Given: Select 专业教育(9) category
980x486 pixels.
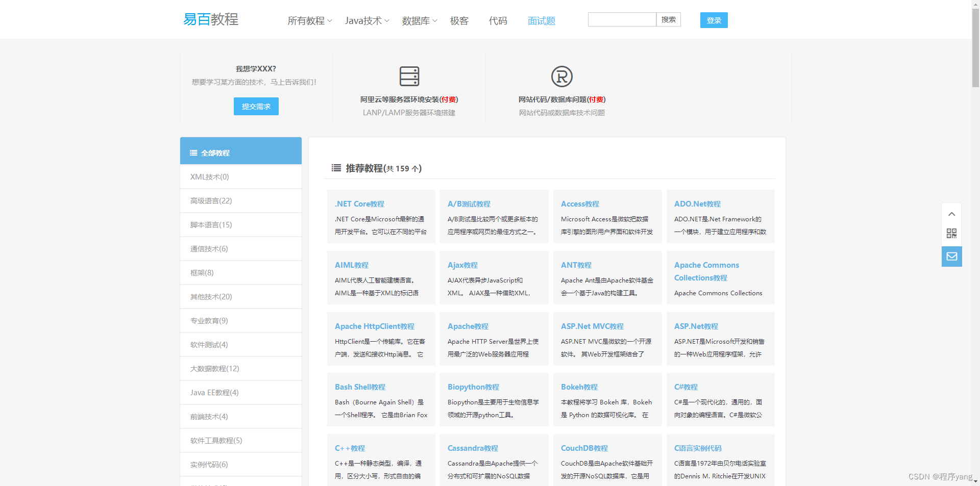Looking at the screenshot, I should point(241,321).
